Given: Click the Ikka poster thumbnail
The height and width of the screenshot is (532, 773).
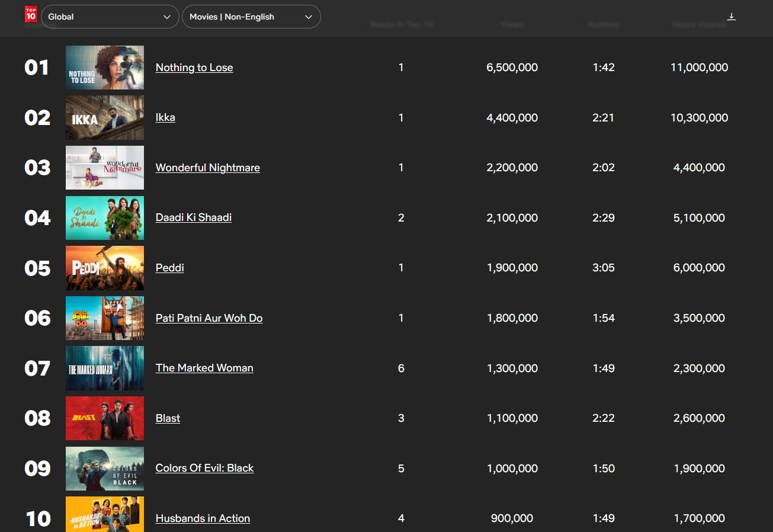Looking at the screenshot, I should click(x=105, y=118).
